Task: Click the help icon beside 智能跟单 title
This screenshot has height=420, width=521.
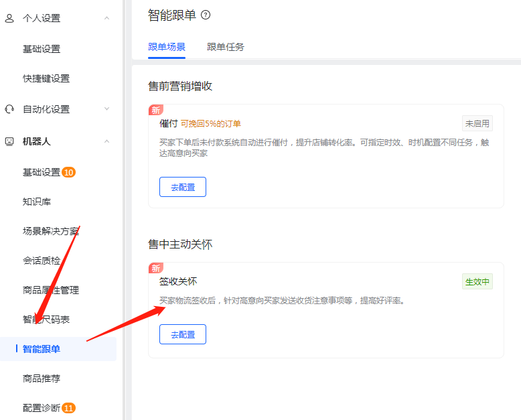Action: [x=206, y=15]
